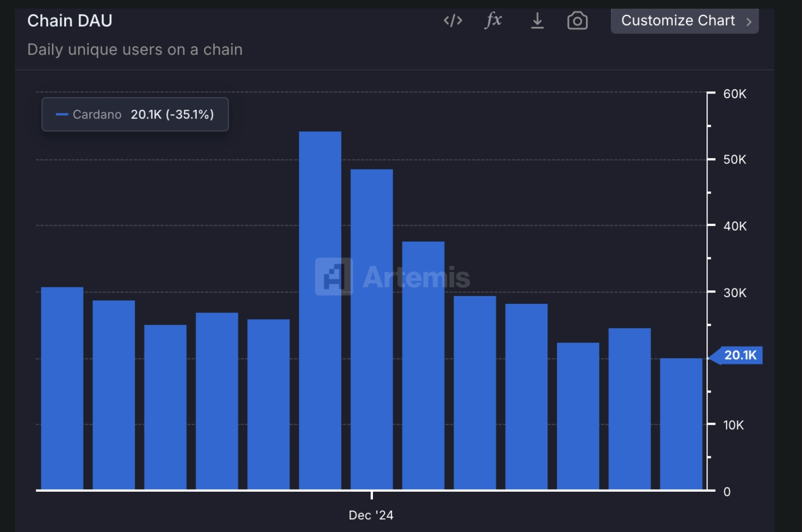The image size is (802, 532).
Task: Click the 40K axis label
Action: click(x=735, y=226)
